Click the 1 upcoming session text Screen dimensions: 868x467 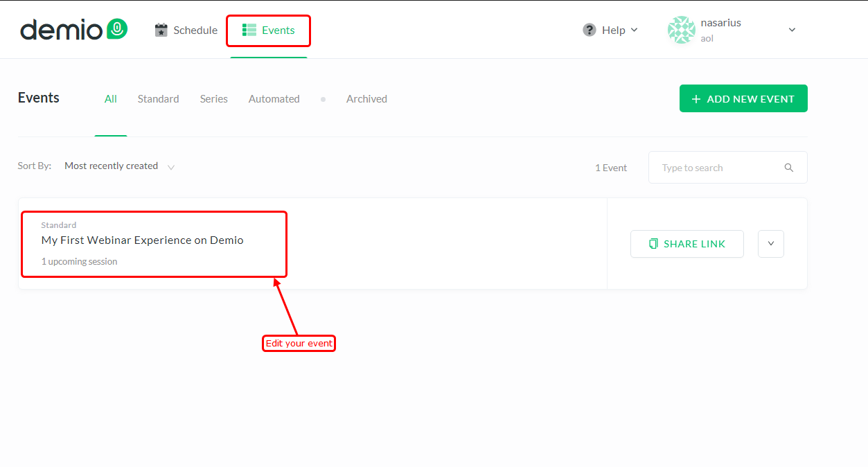79,262
